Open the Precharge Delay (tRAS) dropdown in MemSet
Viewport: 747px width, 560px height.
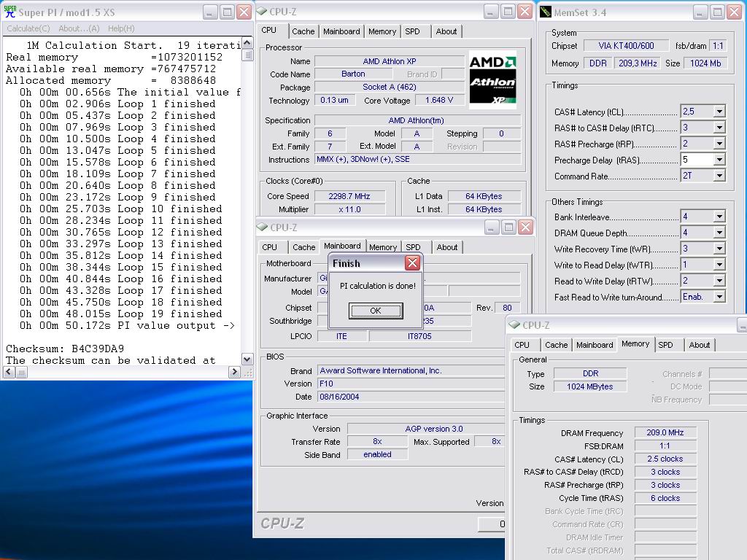pos(719,160)
